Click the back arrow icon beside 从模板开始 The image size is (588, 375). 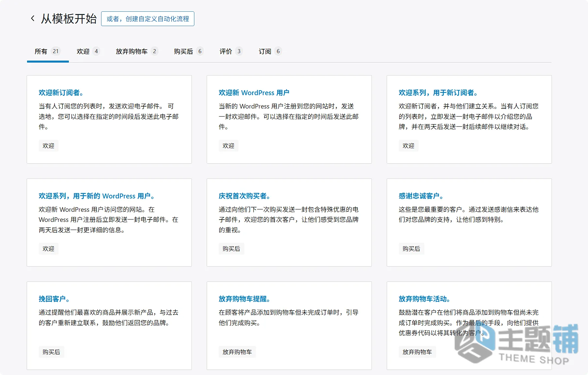coord(33,19)
